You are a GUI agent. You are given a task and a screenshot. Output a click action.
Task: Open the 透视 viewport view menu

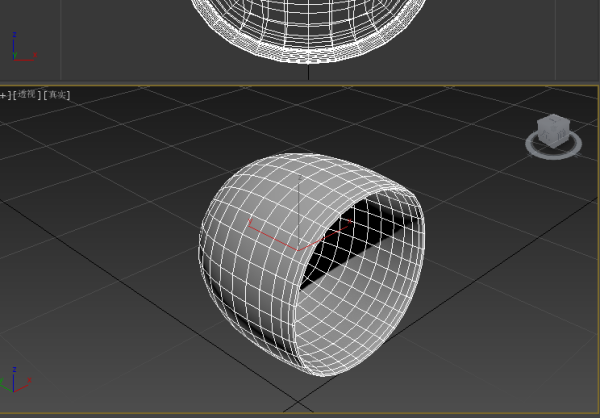tap(26, 94)
